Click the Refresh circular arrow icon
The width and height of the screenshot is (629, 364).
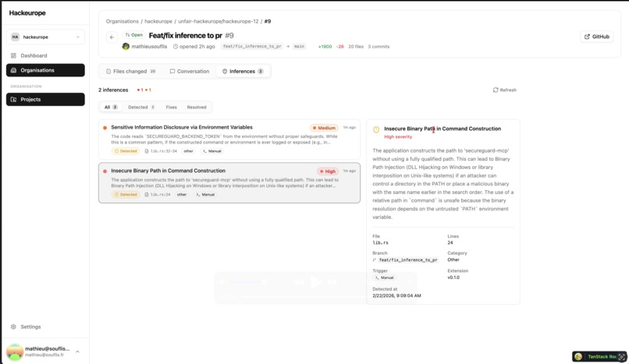pos(496,90)
